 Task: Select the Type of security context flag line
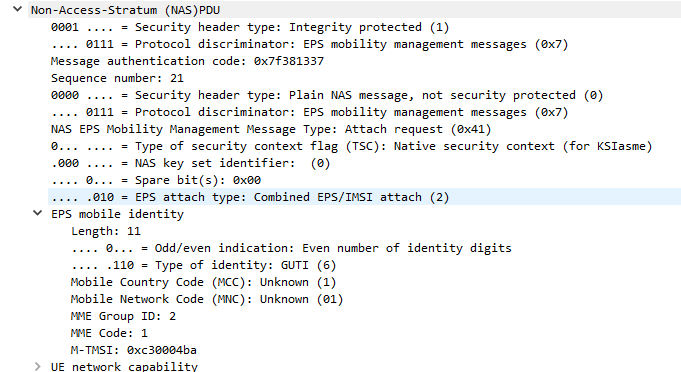(x=351, y=146)
